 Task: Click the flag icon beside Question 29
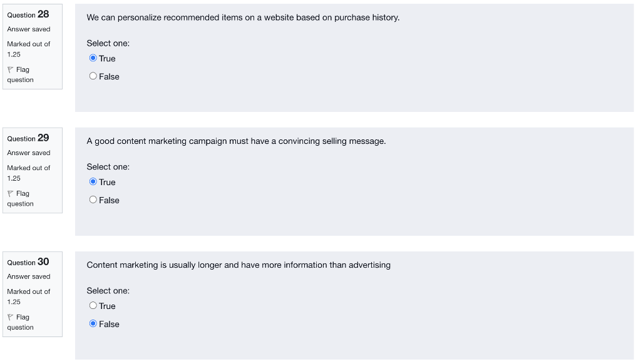tap(9, 193)
